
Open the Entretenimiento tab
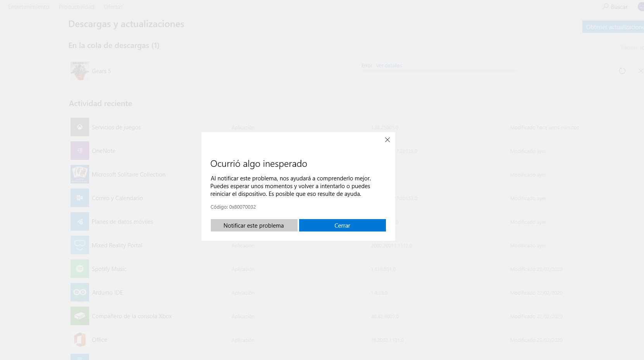click(29, 7)
